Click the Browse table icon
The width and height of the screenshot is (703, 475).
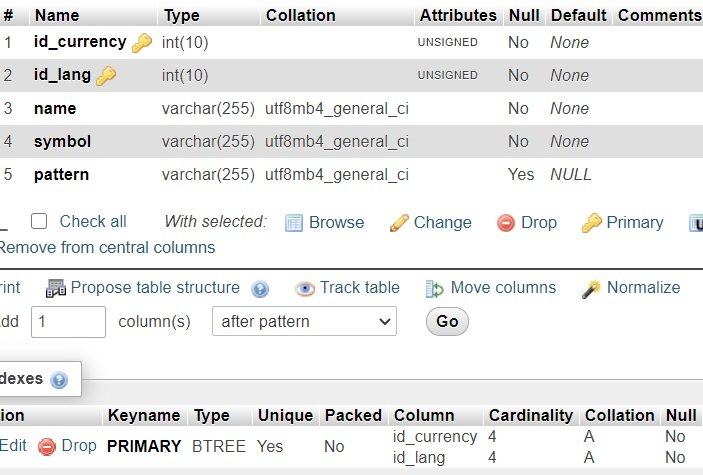point(294,223)
